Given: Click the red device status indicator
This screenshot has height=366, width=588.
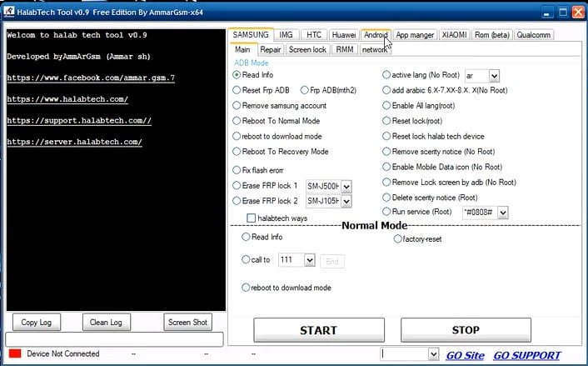Looking at the screenshot, I should tap(14, 354).
